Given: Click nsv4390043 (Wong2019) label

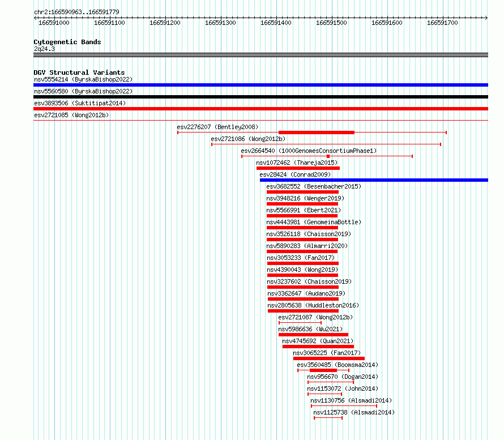Looking at the screenshot, I should coord(303,270).
